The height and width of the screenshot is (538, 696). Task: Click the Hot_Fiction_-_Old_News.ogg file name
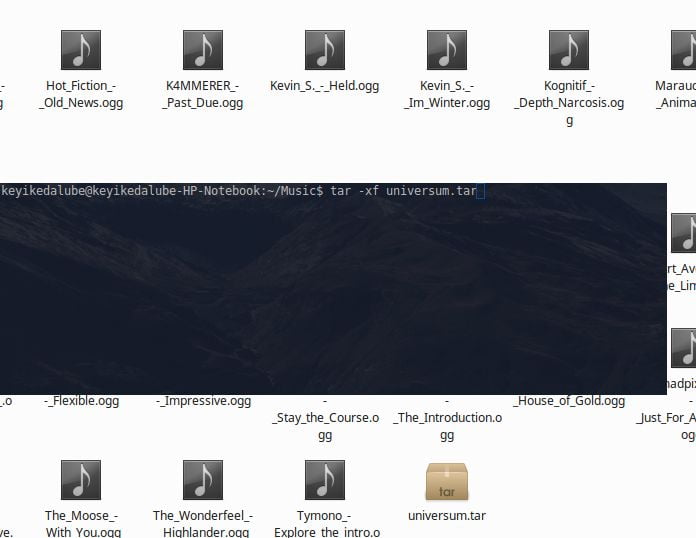(x=81, y=94)
